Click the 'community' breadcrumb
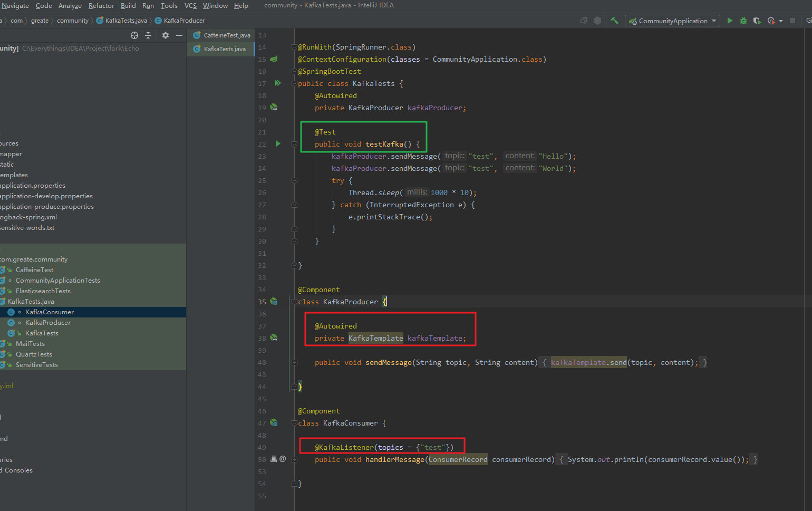 73,21
